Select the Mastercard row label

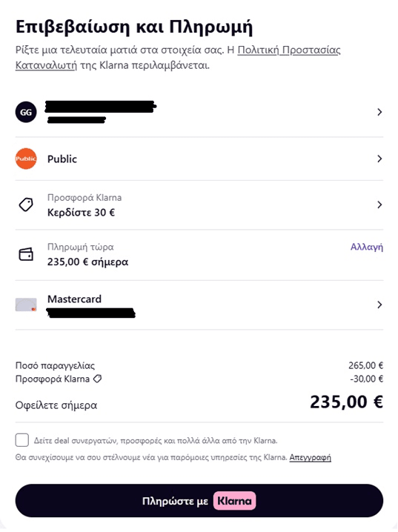[74, 299]
